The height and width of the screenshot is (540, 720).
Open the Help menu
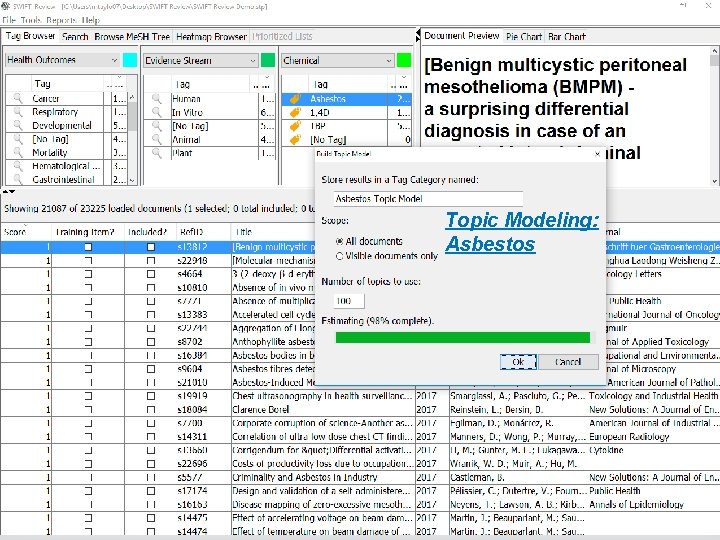pyautogui.click(x=90, y=20)
